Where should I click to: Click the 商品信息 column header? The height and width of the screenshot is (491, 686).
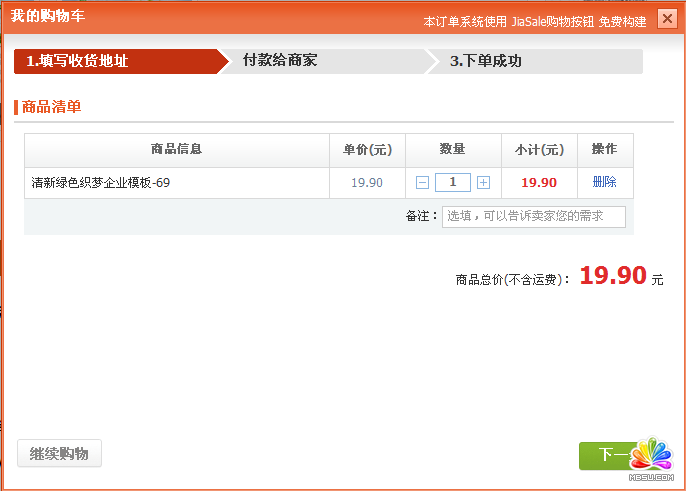(x=176, y=150)
